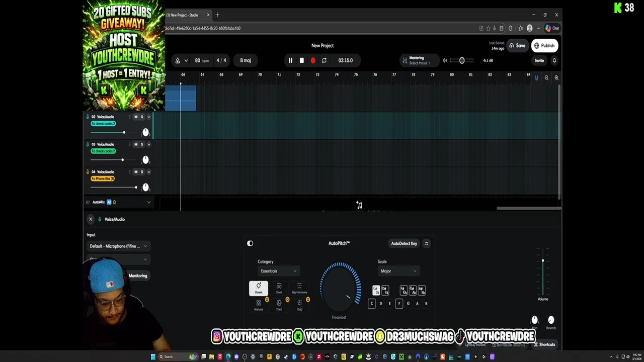Open the B maj key selector

click(x=245, y=60)
